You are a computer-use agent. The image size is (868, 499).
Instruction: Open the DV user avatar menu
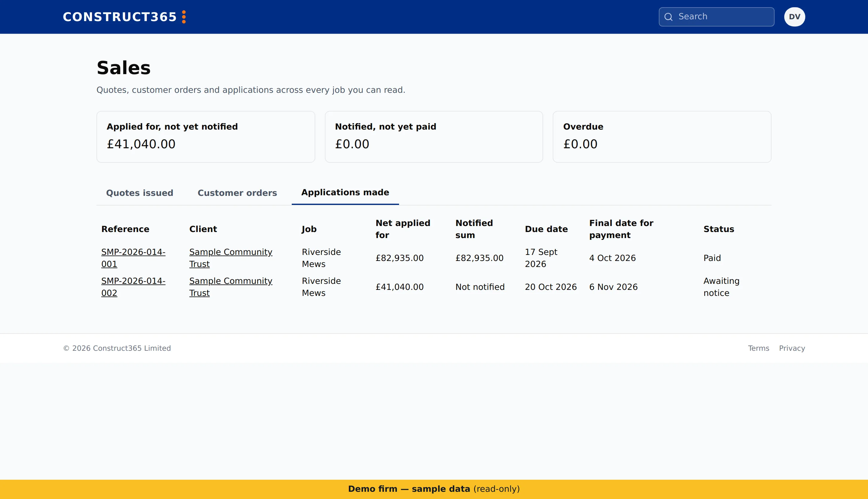coord(794,17)
